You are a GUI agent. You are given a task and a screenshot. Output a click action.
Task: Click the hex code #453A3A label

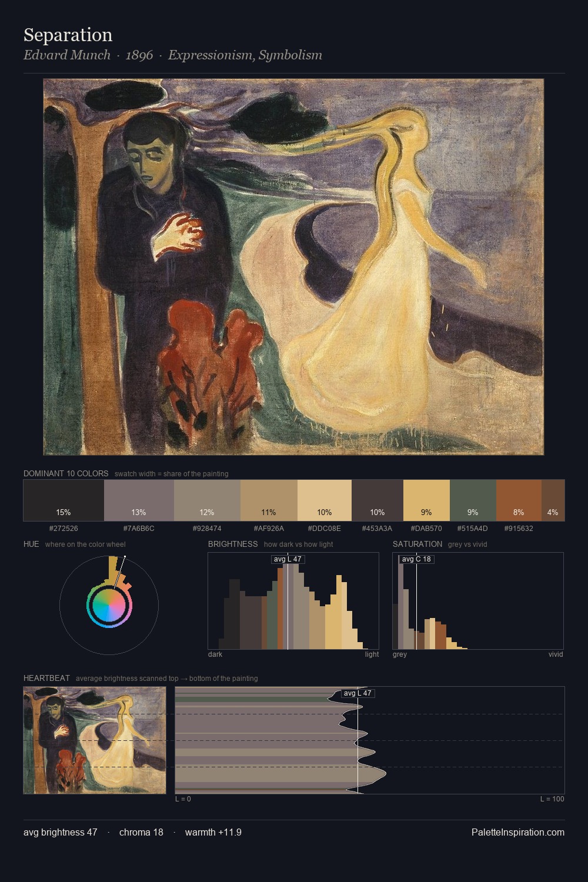(x=377, y=529)
